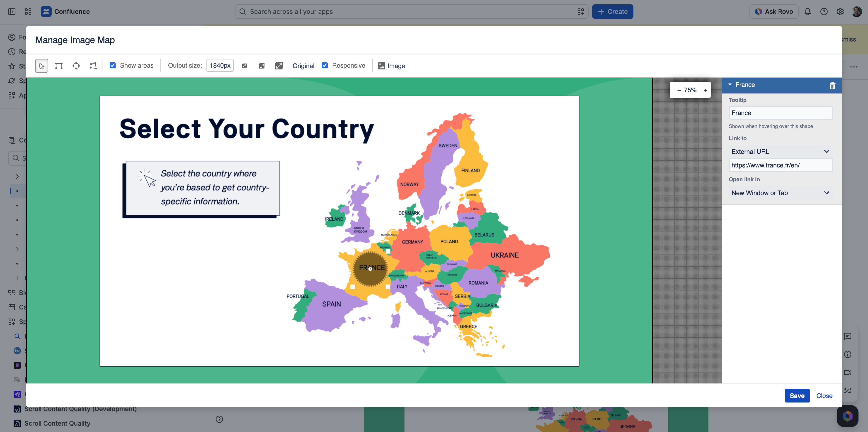Set the smallest output size preset icon

245,66
